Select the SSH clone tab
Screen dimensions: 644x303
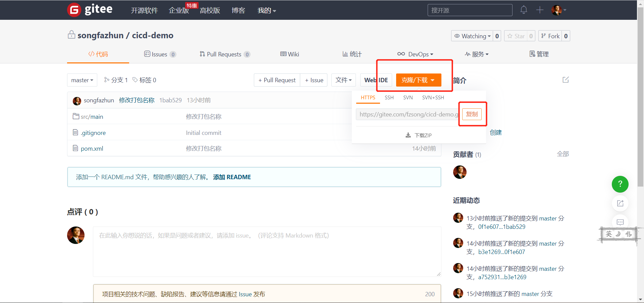coord(389,98)
